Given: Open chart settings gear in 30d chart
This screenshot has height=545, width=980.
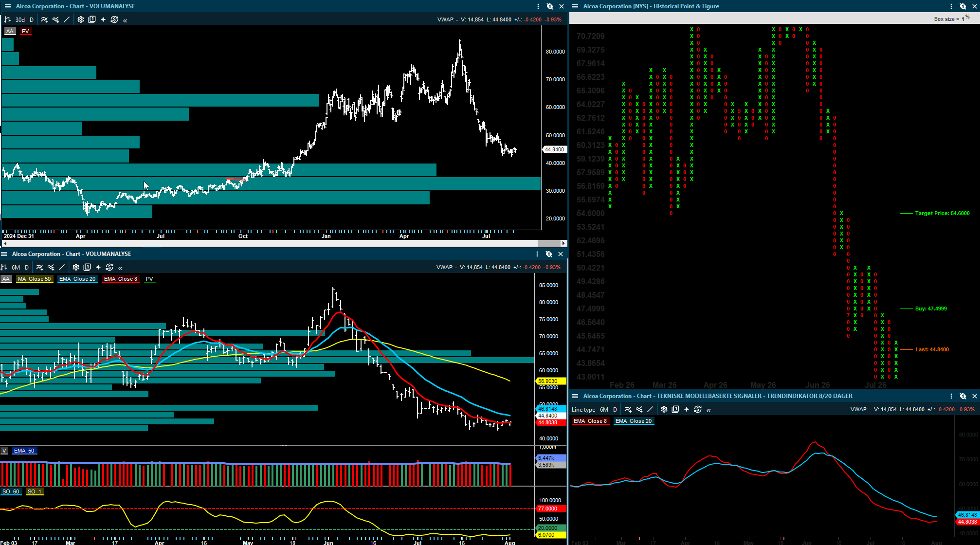Looking at the screenshot, I should pyautogui.click(x=81, y=19).
